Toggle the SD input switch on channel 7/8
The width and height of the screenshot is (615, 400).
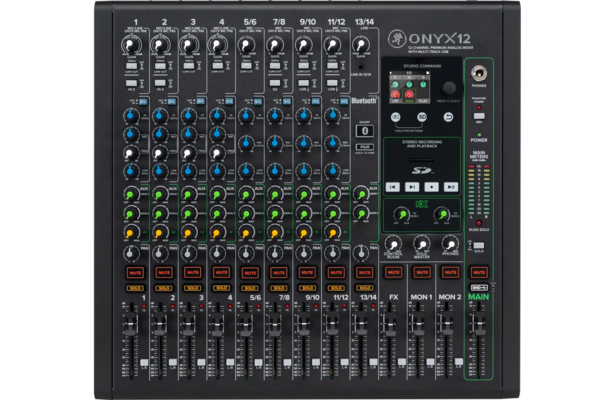[x=275, y=83]
